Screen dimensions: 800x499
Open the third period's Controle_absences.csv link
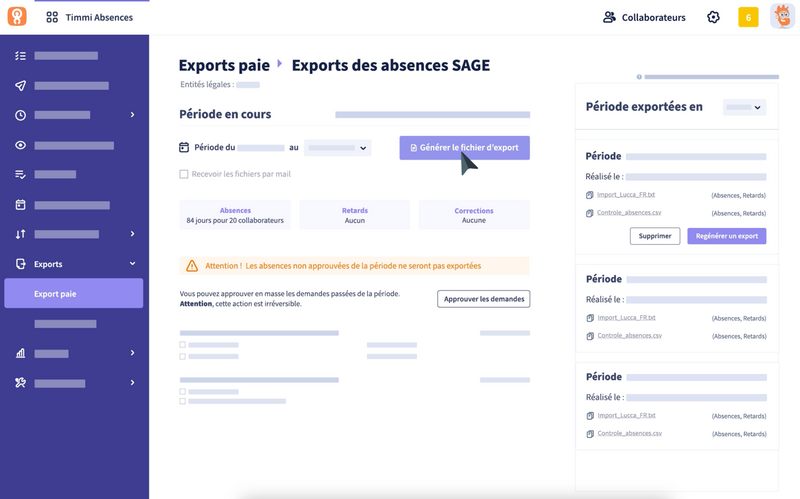coord(630,434)
